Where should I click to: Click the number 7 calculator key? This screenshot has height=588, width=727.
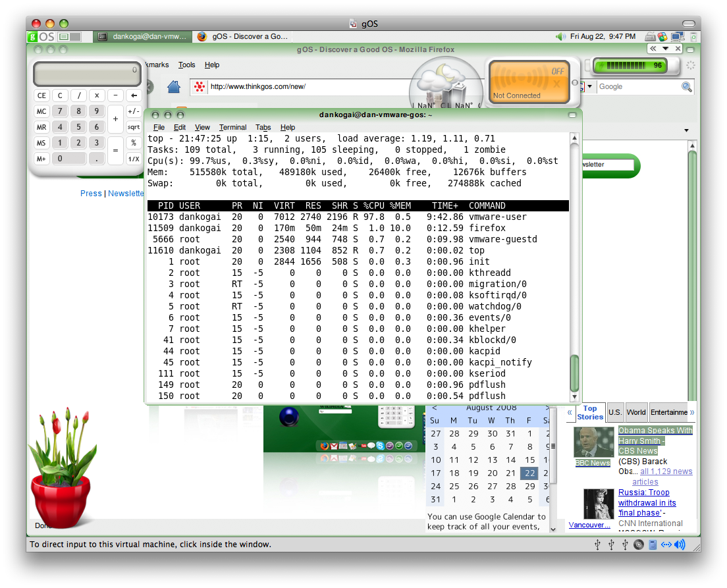click(x=60, y=111)
